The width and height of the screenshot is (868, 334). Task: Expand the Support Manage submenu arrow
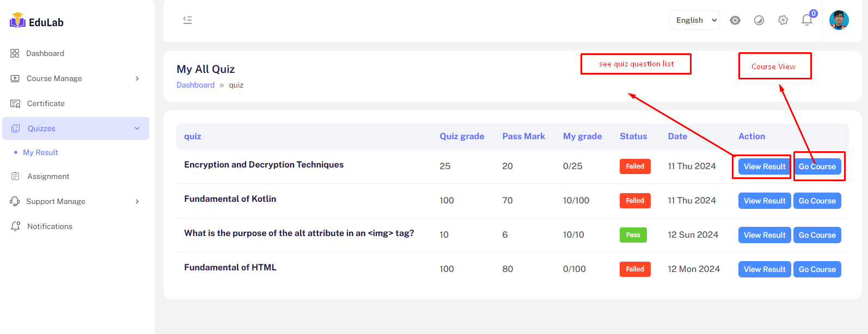pos(137,201)
